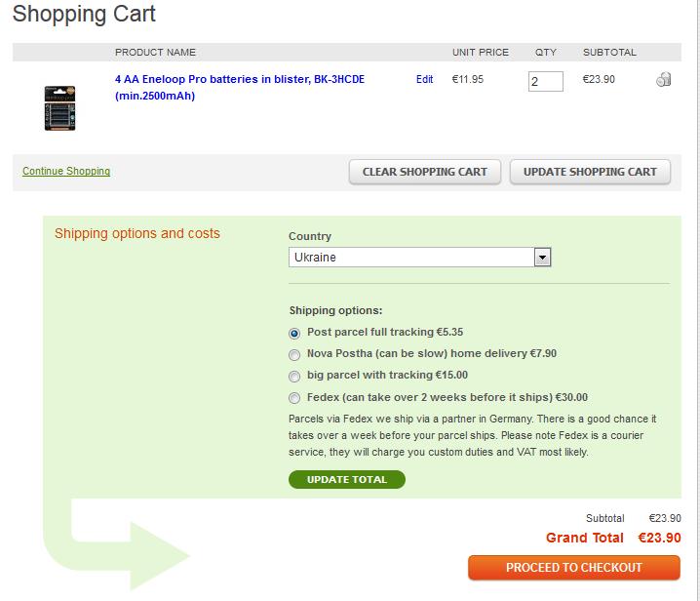
Task: Click the Update Total button
Action: 346,479
